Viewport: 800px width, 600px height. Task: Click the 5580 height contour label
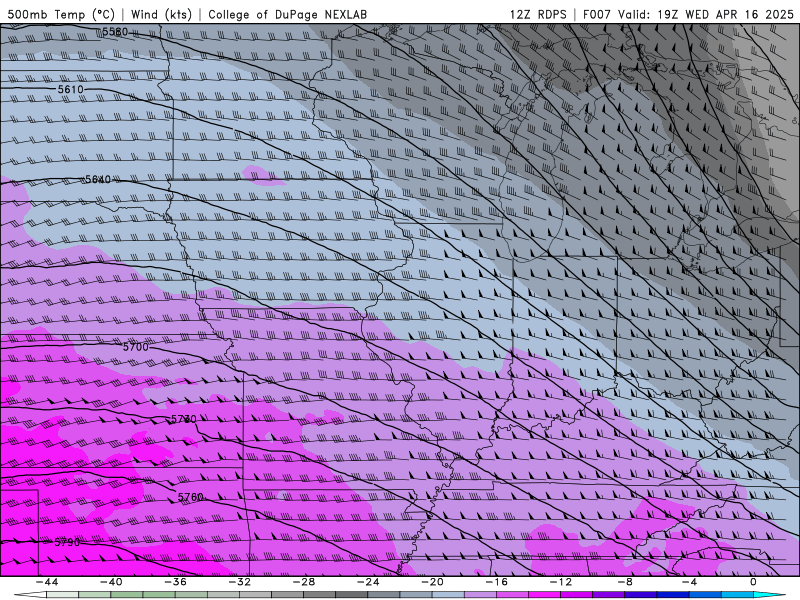click(115, 32)
